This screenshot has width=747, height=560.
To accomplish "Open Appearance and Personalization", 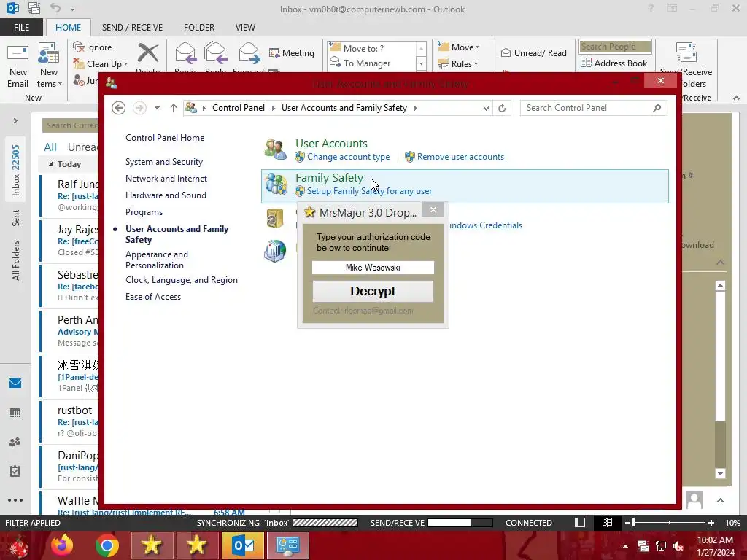I will [x=157, y=260].
